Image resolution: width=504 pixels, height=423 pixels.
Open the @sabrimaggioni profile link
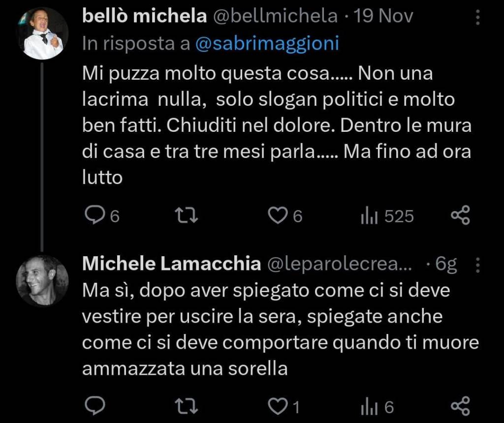pyautogui.click(x=267, y=44)
